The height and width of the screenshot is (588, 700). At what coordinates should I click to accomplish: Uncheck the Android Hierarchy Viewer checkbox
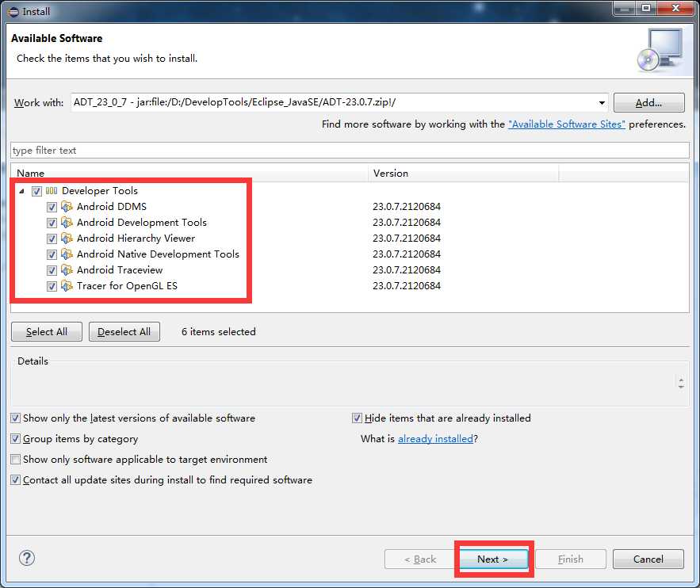52,239
